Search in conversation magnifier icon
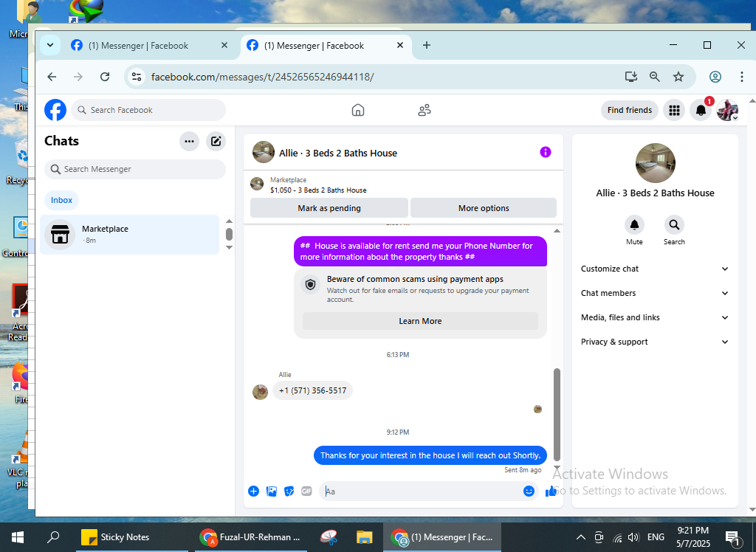This screenshot has width=756, height=552. click(x=674, y=224)
